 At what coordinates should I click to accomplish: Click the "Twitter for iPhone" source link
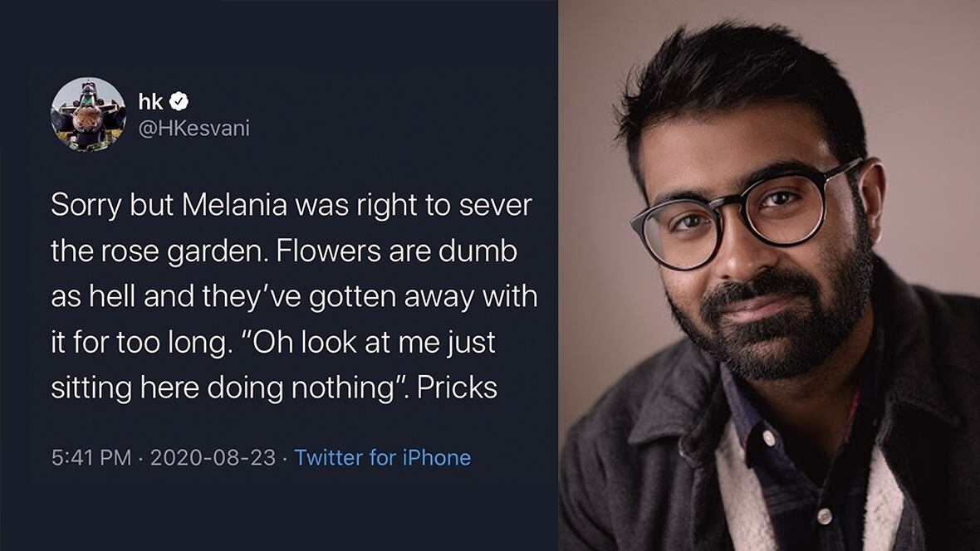(x=383, y=457)
